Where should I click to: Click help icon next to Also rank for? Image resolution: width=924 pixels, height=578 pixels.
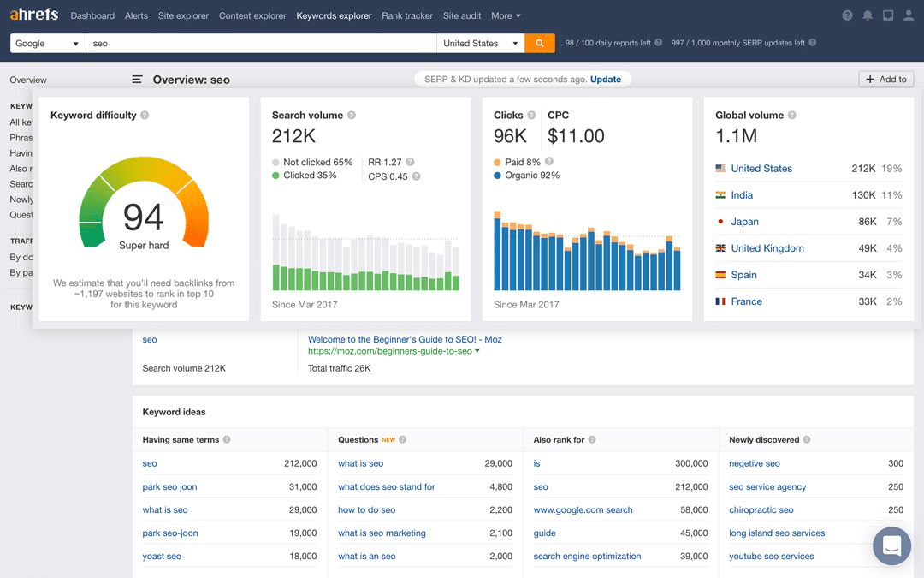[x=592, y=439]
